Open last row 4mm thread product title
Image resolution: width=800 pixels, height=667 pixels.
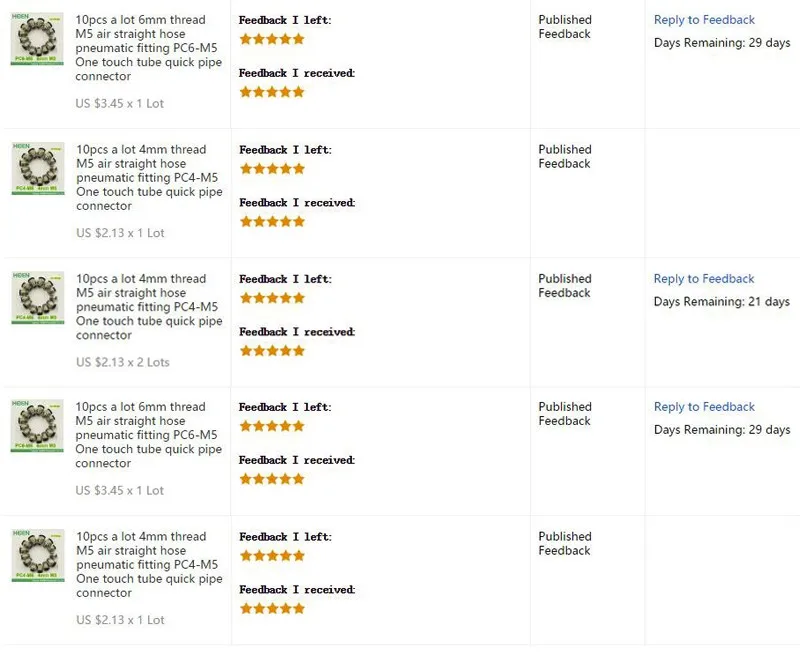(149, 564)
